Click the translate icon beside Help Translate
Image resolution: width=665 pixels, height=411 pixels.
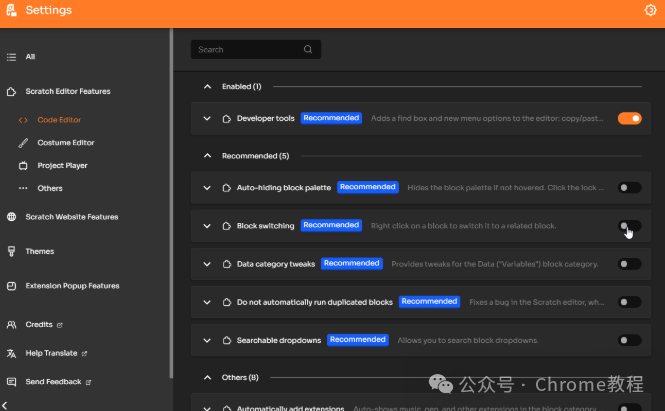point(11,353)
